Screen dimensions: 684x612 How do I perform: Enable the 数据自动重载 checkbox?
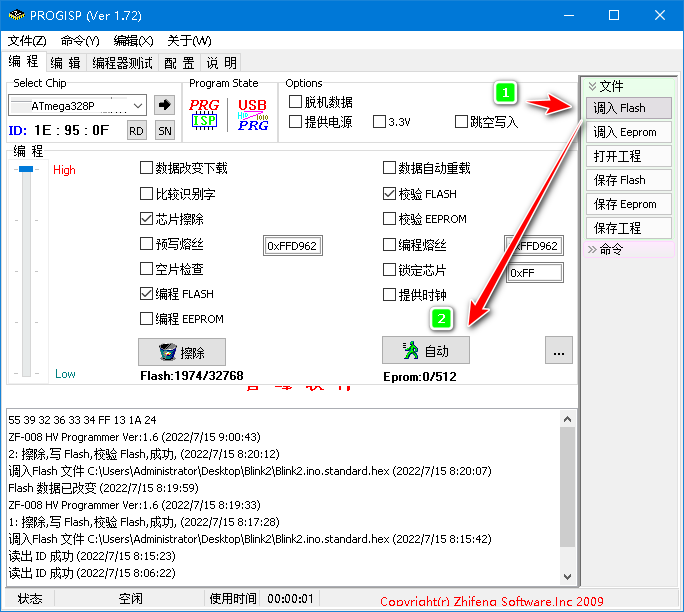point(389,168)
